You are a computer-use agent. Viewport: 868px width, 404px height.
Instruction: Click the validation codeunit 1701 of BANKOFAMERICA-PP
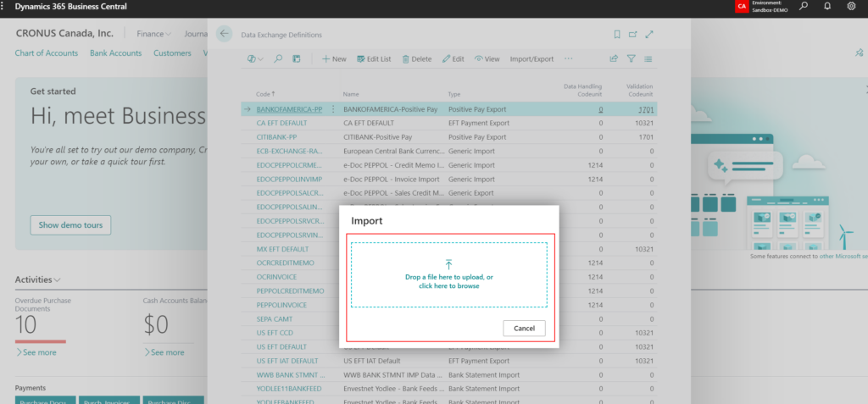click(x=645, y=109)
